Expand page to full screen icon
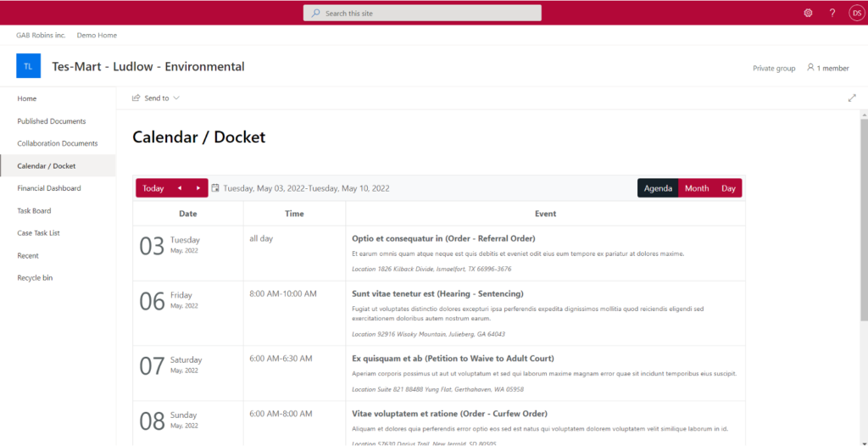The height and width of the screenshot is (446, 868). [852, 98]
